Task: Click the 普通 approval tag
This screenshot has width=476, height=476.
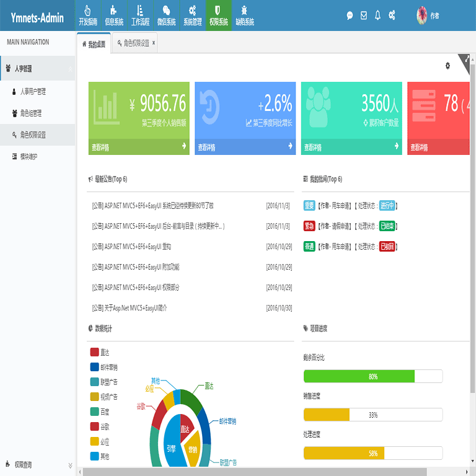Action: tap(309, 246)
